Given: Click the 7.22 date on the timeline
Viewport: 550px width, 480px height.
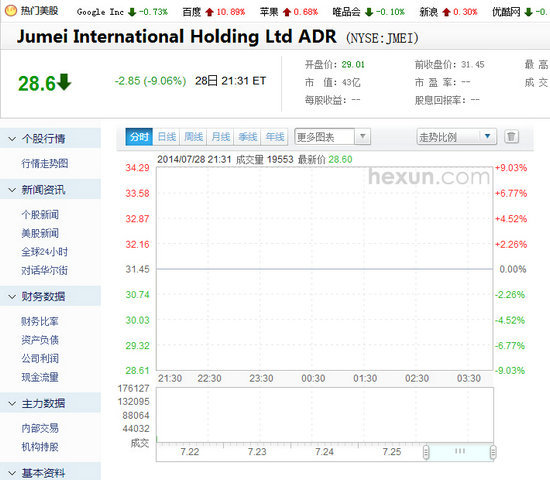Looking at the screenshot, I should 190,452.
